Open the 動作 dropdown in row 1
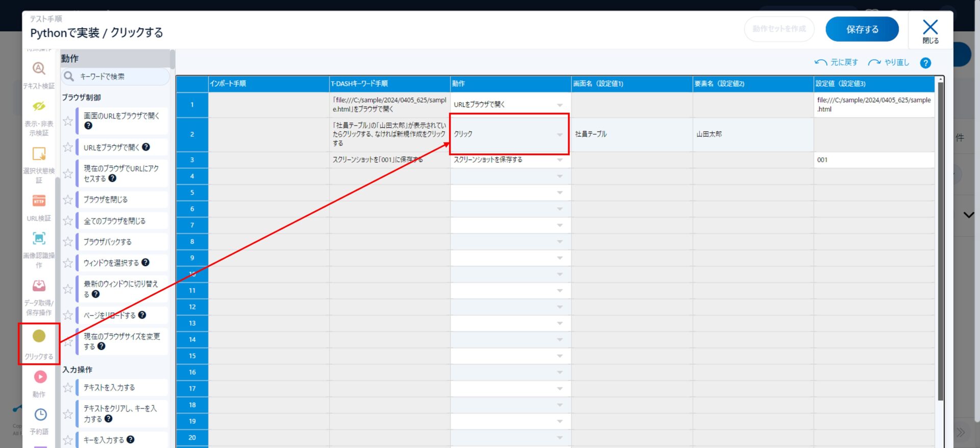The image size is (980, 448). 560,105
